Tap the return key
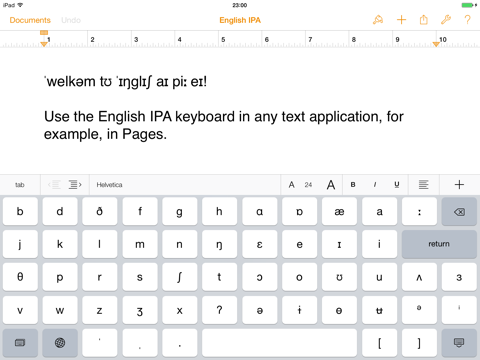The height and width of the screenshot is (360, 480). [x=439, y=244]
